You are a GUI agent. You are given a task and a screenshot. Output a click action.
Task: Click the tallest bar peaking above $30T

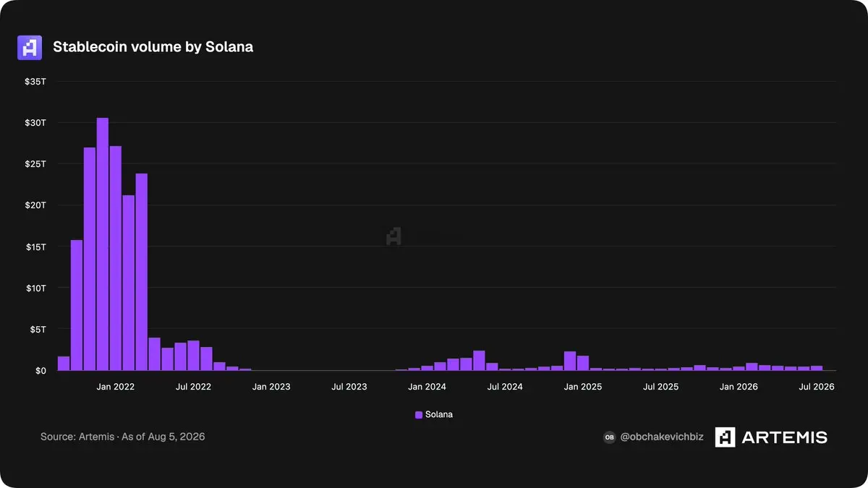pyautogui.click(x=103, y=244)
